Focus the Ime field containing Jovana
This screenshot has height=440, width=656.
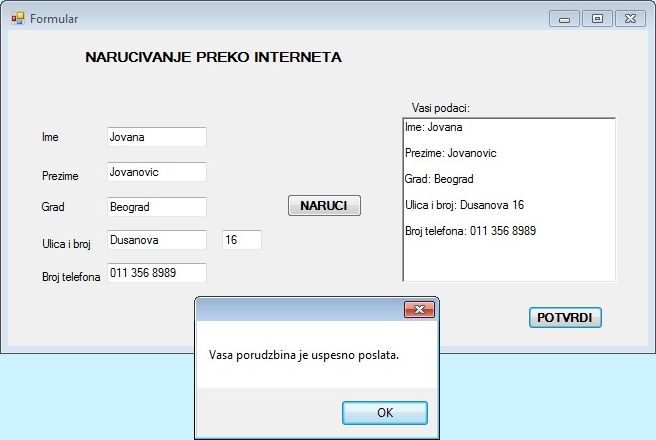[x=156, y=137]
